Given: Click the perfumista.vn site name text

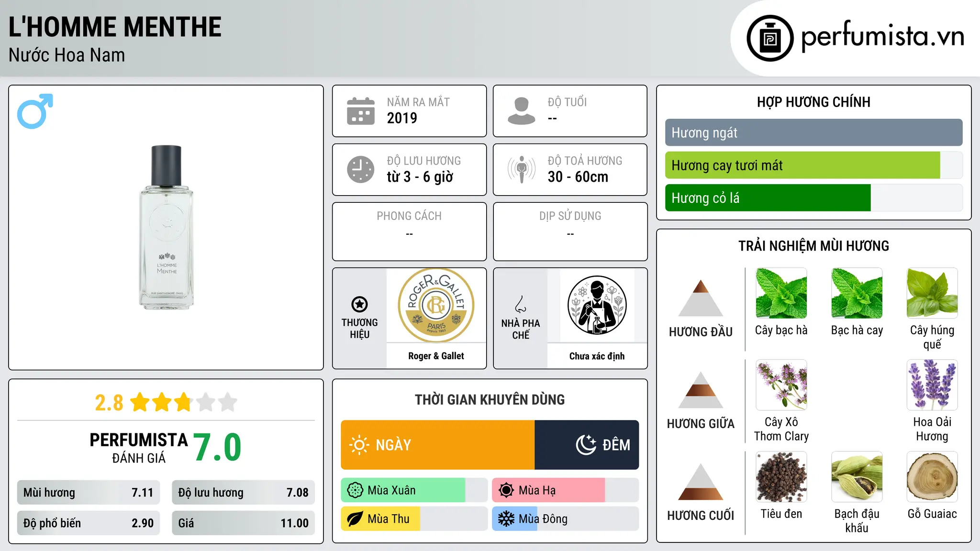Looking at the screenshot, I should pyautogui.click(x=883, y=37).
